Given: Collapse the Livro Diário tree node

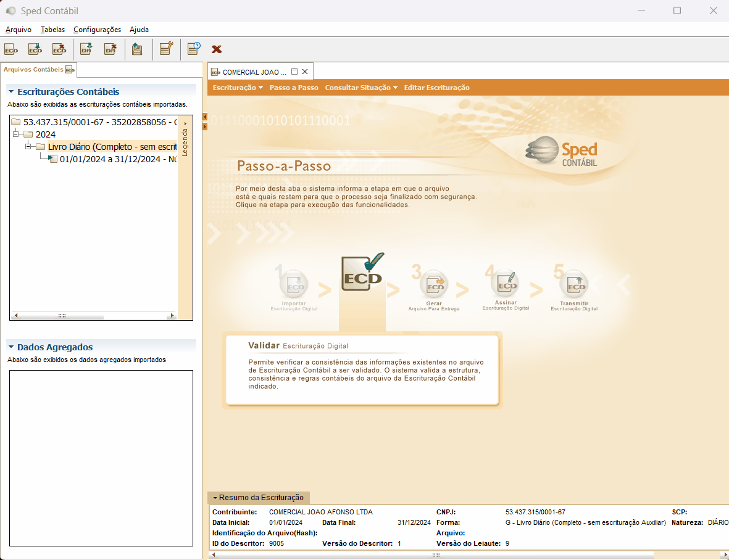Looking at the screenshot, I should [x=28, y=147].
